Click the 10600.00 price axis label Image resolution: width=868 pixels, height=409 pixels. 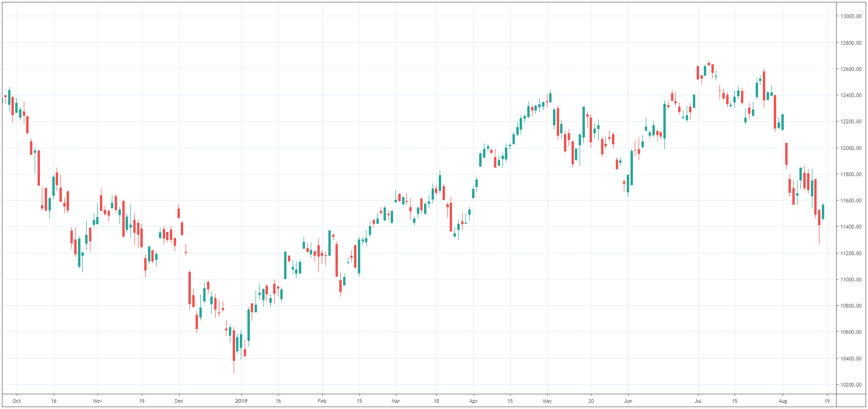[x=851, y=332]
